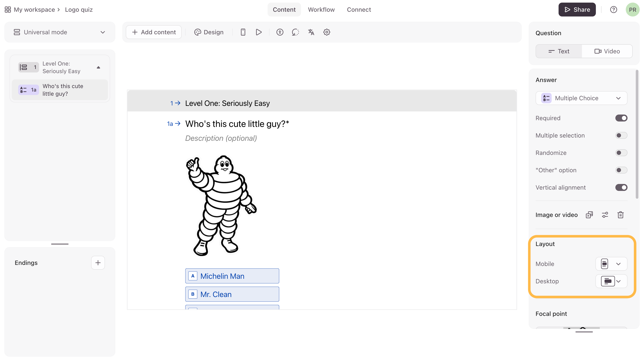
Task: Select Text question type
Action: pos(559,51)
